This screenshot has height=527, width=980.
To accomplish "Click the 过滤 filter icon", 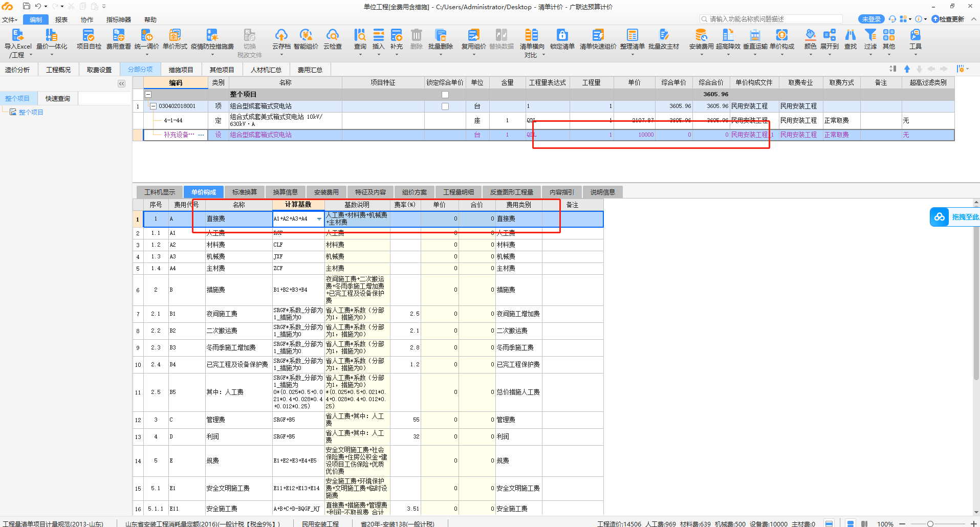I will coord(870,35).
